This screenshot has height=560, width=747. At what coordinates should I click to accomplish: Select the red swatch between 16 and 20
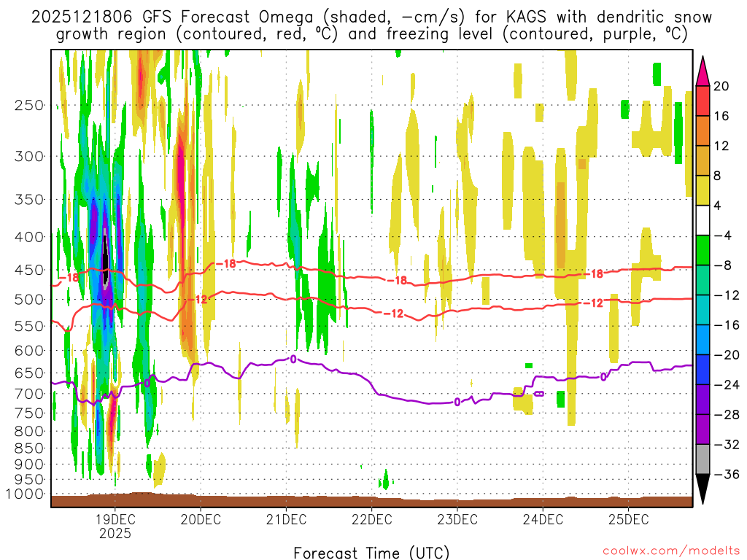(704, 101)
